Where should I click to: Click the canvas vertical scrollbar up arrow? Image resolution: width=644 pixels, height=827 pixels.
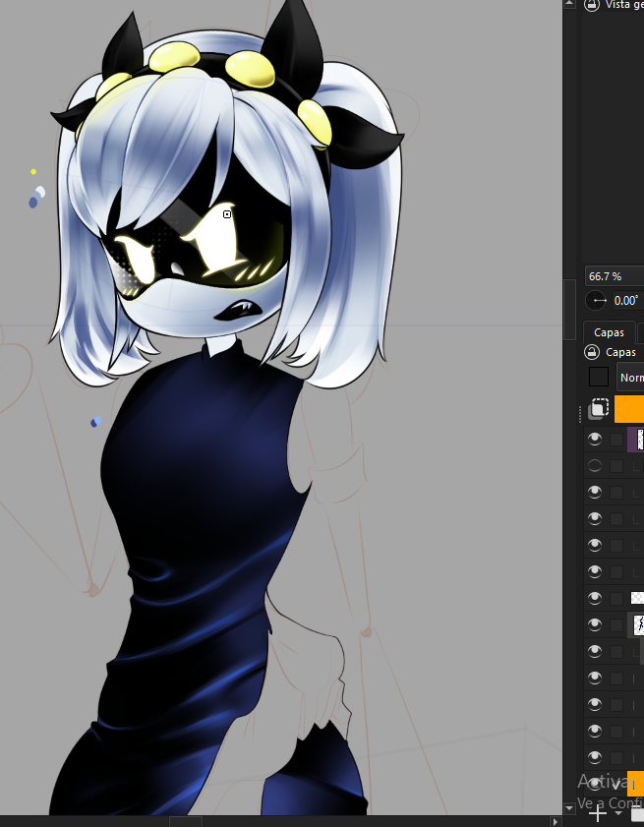tap(569, 4)
